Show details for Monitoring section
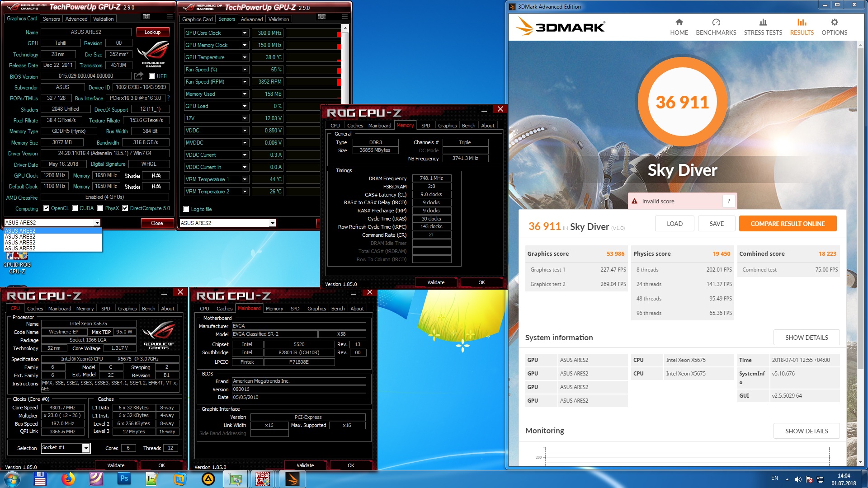The height and width of the screenshot is (488, 868). tap(807, 431)
